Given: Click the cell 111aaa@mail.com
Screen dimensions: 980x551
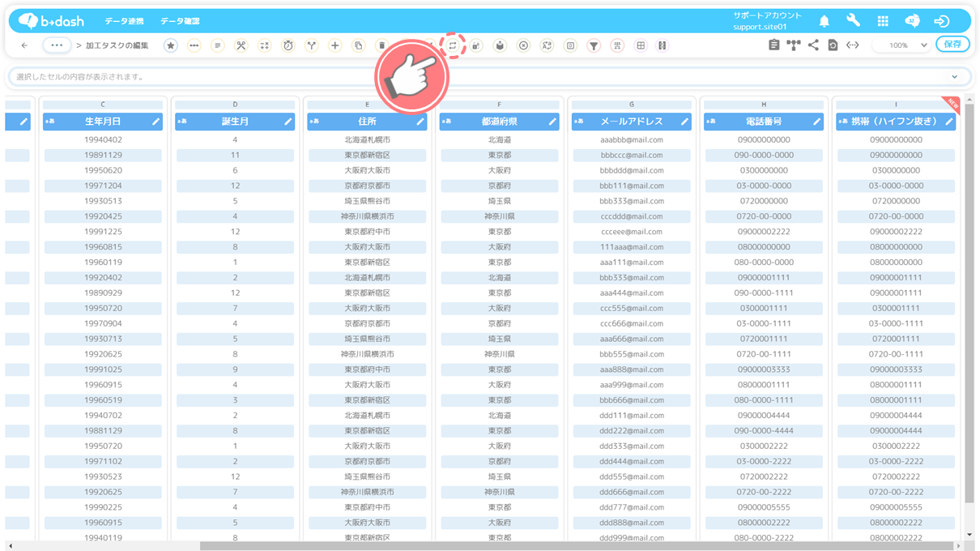Looking at the screenshot, I should click(632, 247).
